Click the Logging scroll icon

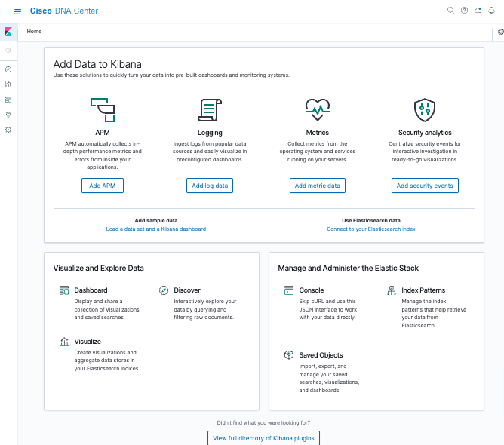pyautogui.click(x=210, y=110)
